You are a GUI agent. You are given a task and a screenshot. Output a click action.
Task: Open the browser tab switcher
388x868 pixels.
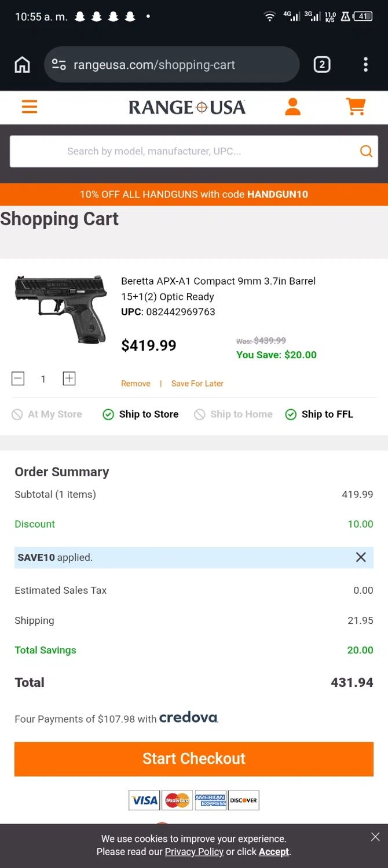[x=322, y=65]
